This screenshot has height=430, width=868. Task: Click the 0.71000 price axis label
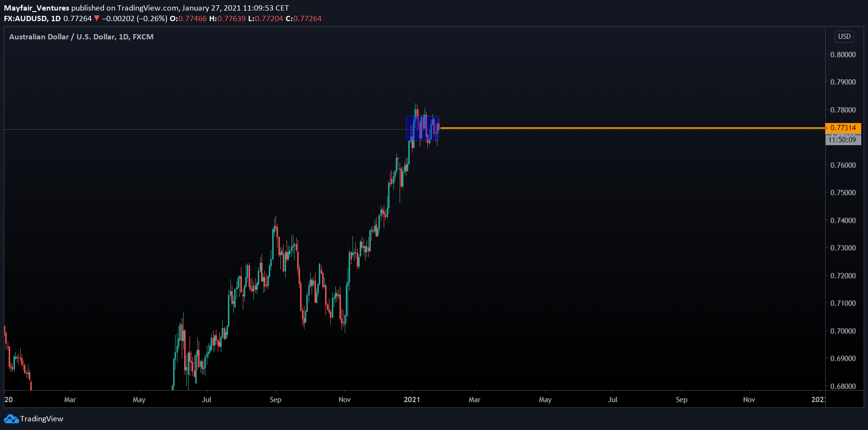point(843,303)
